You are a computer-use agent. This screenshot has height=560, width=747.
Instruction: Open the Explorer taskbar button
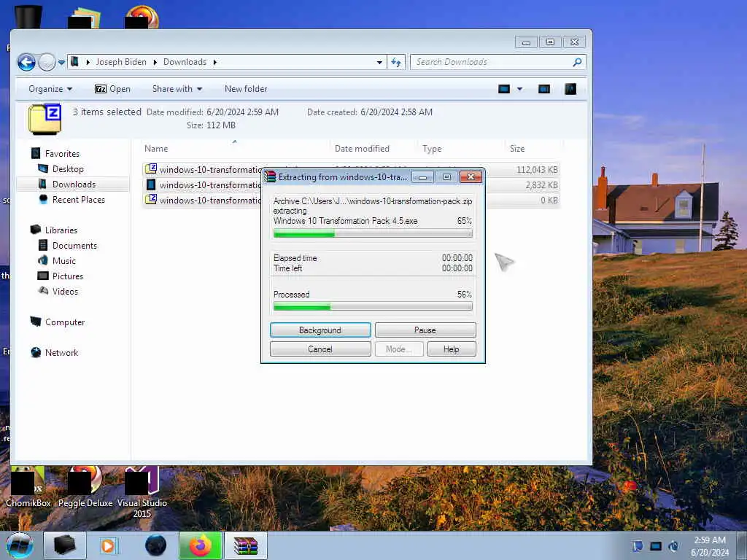pos(64,545)
